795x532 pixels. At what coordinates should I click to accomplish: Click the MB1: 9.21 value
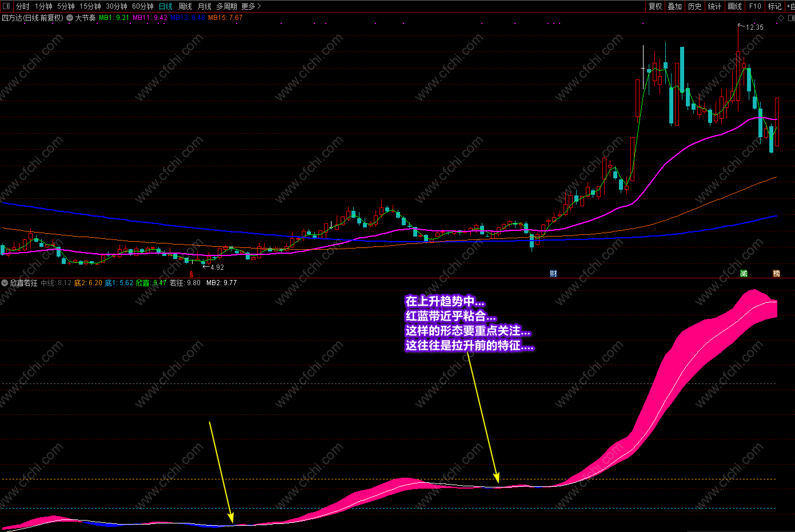click(114, 18)
